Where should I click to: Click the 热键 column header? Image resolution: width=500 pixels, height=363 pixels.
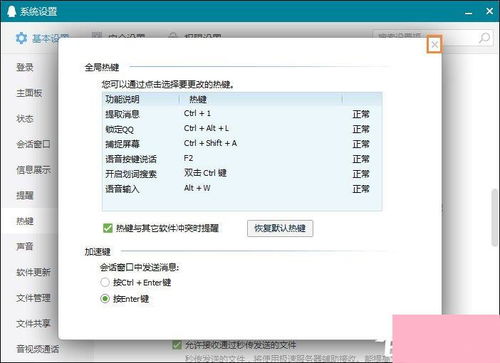pyautogui.click(x=261, y=99)
